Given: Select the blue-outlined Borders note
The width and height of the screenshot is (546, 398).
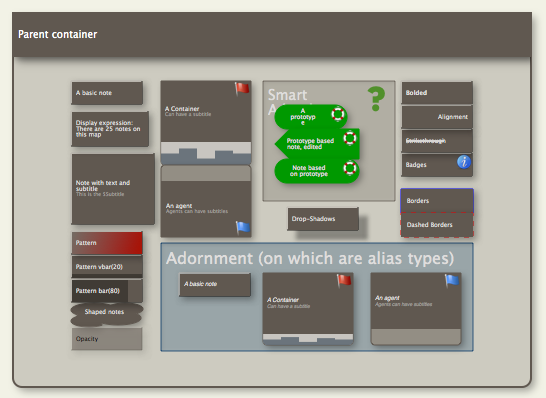Looking at the screenshot, I should click(x=437, y=201).
